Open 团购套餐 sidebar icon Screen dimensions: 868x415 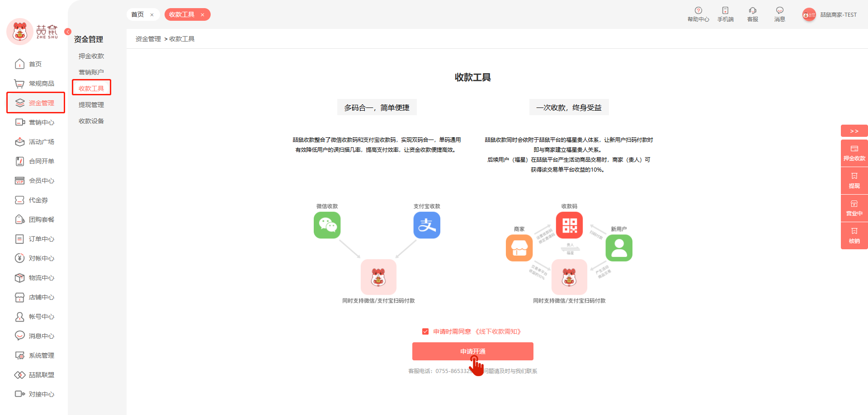pos(20,219)
